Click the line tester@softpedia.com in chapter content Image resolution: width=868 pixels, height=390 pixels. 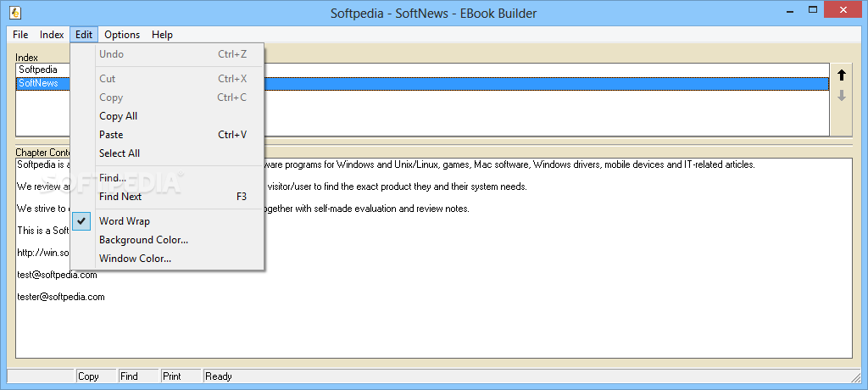(x=61, y=297)
